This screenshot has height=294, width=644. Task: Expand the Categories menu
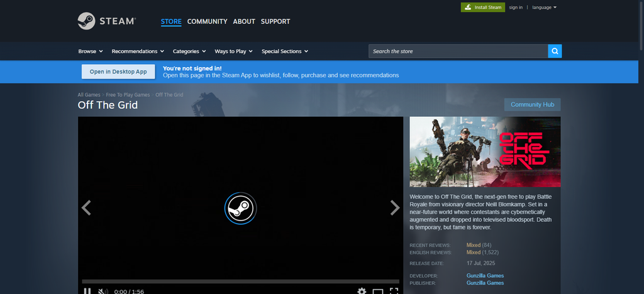(189, 52)
